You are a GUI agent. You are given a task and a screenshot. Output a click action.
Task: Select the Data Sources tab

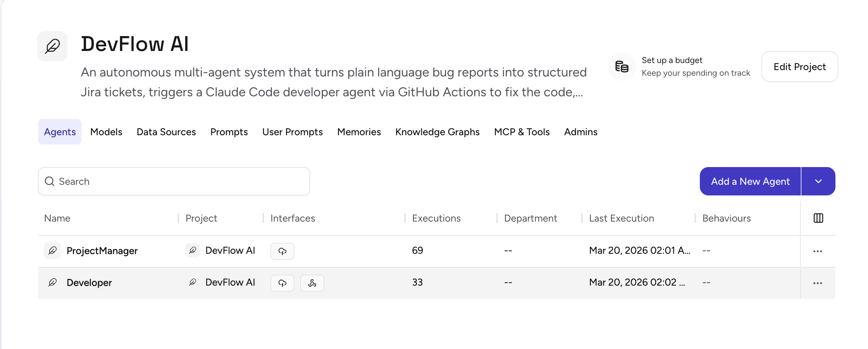166,132
